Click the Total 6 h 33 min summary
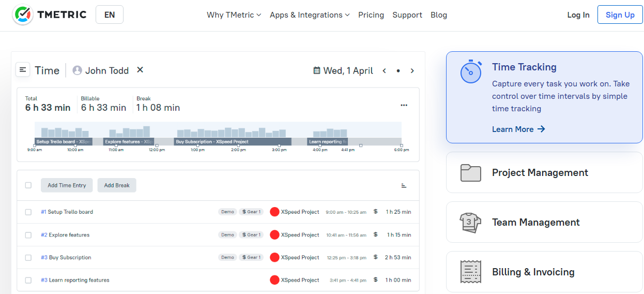 pyautogui.click(x=48, y=104)
